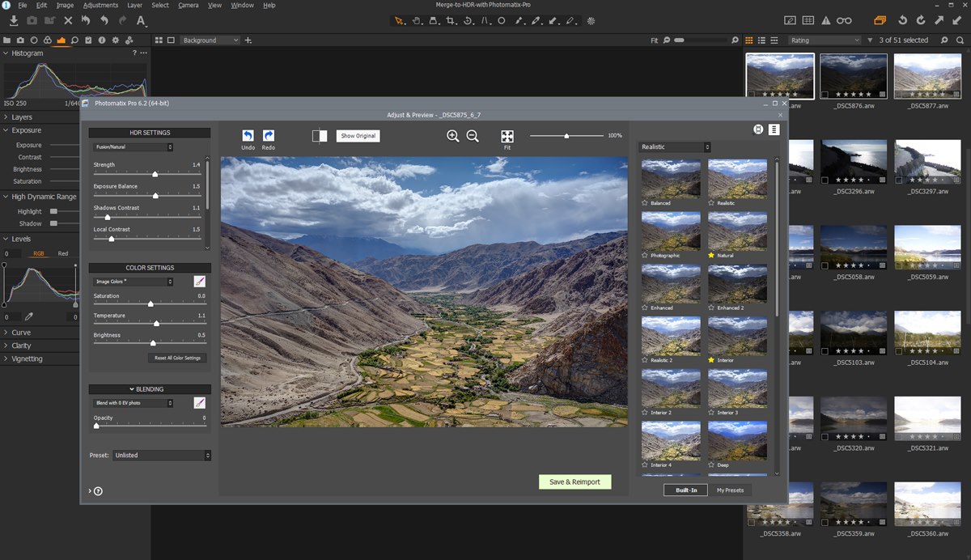Unfavorite the Natural preset star
The image size is (971, 560).
click(x=711, y=256)
